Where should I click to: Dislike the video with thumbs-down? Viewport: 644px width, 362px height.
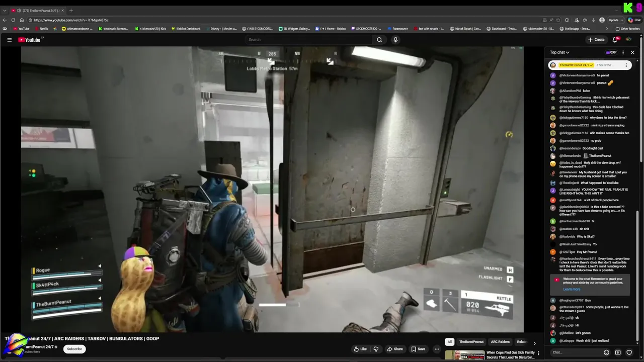[376, 349]
